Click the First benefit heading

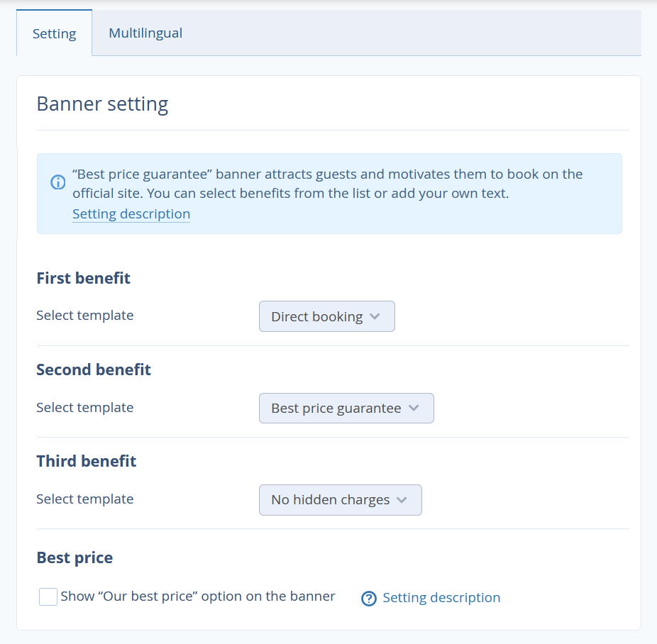[84, 278]
